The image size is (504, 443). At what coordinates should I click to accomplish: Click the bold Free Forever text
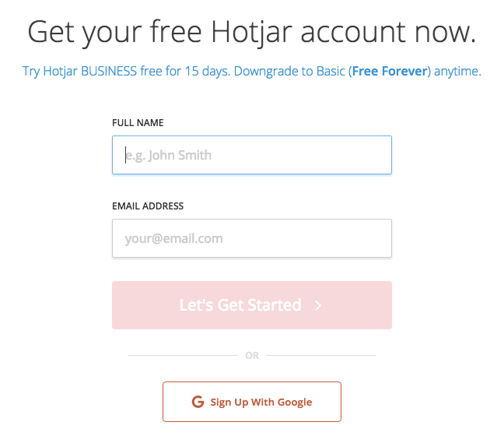click(x=390, y=71)
